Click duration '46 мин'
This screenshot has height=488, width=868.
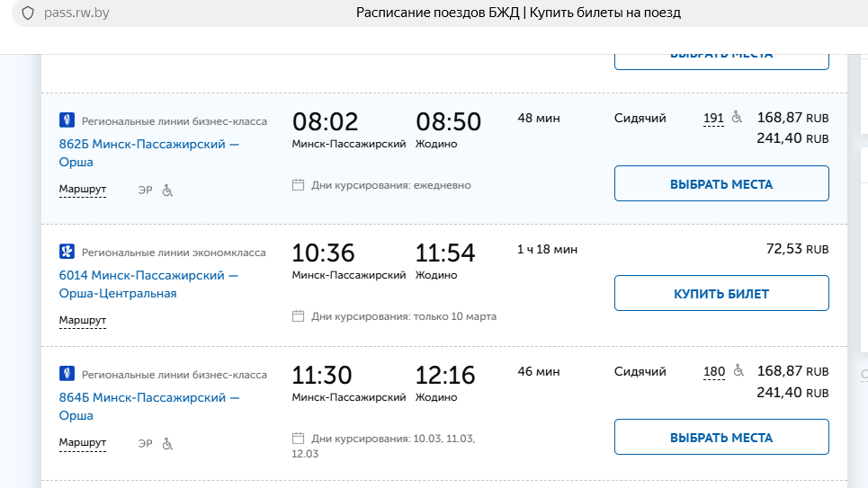pyautogui.click(x=539, y=371)
